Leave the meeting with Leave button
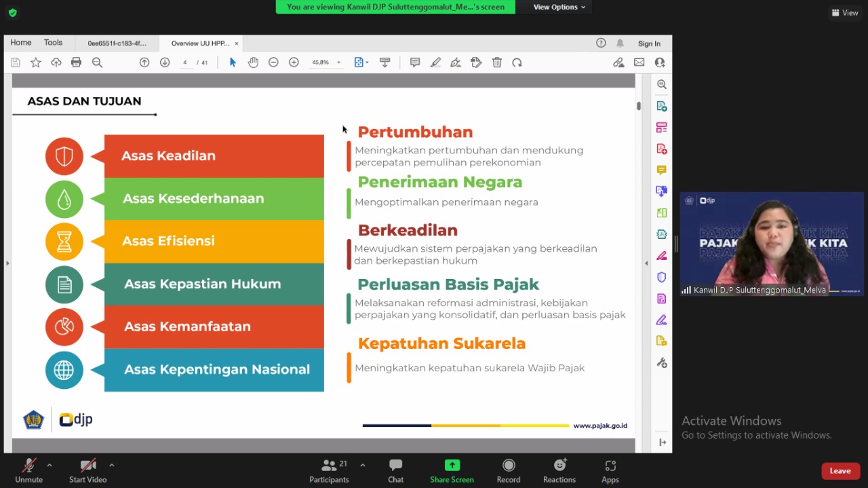Screen dimensions: 868x488 click(840, 471)
